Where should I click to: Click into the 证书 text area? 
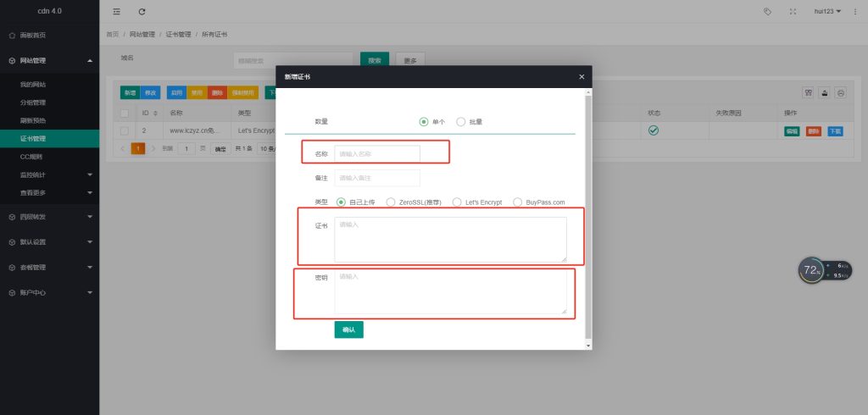(x=450, y=240)
